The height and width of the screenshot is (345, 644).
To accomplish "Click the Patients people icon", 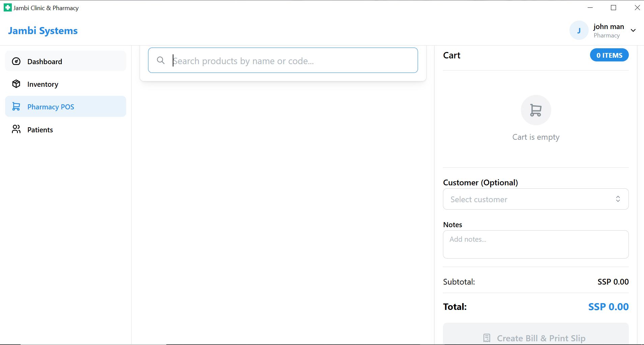I will click(x=16, y=129).
